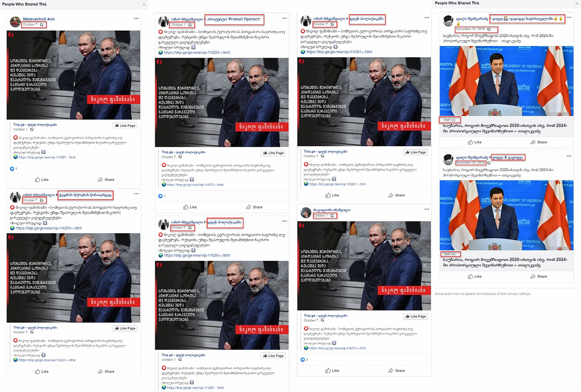Close the leftmost People Who Shared This dialog
Viewport: 581px width, 392px height.
144,4
